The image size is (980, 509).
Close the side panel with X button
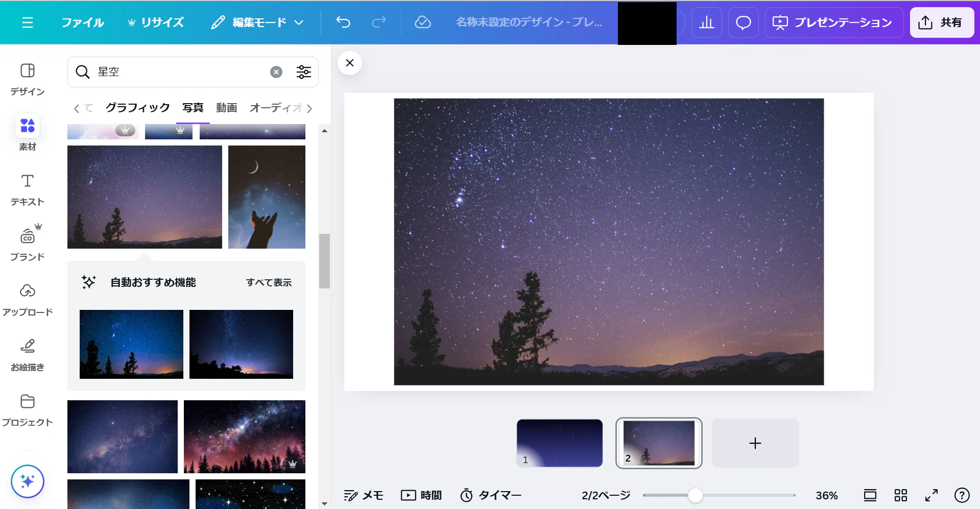[x=350, y=63]
